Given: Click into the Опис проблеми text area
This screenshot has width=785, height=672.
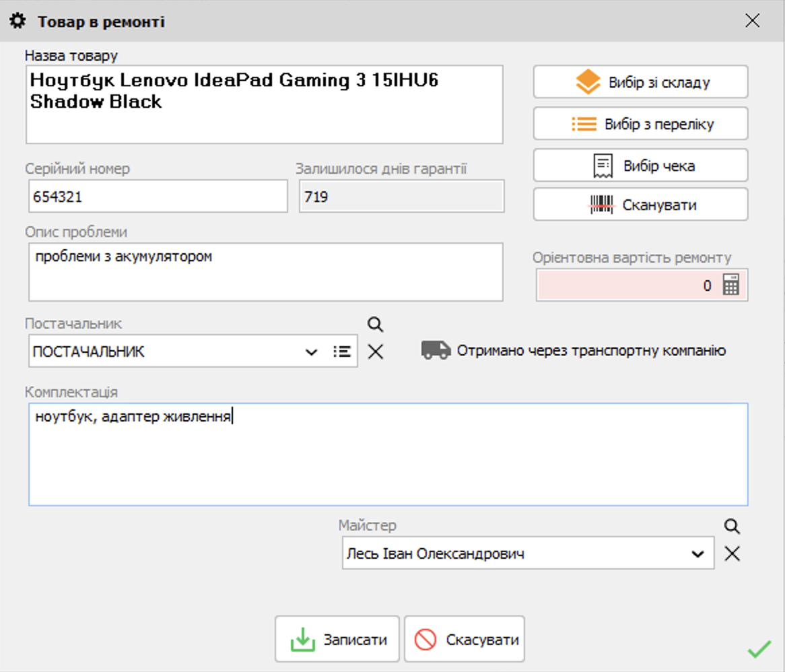Looking at the screenshot, I should pos(266,272).
